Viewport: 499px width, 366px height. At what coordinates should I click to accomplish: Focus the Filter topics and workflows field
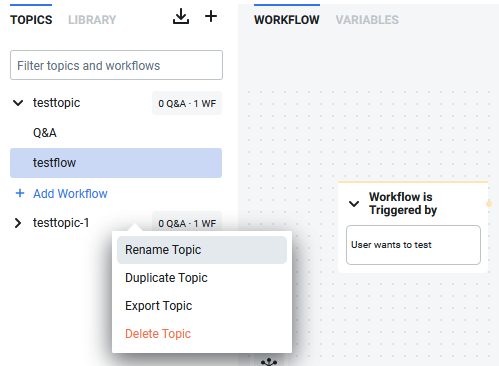point(116,65)
